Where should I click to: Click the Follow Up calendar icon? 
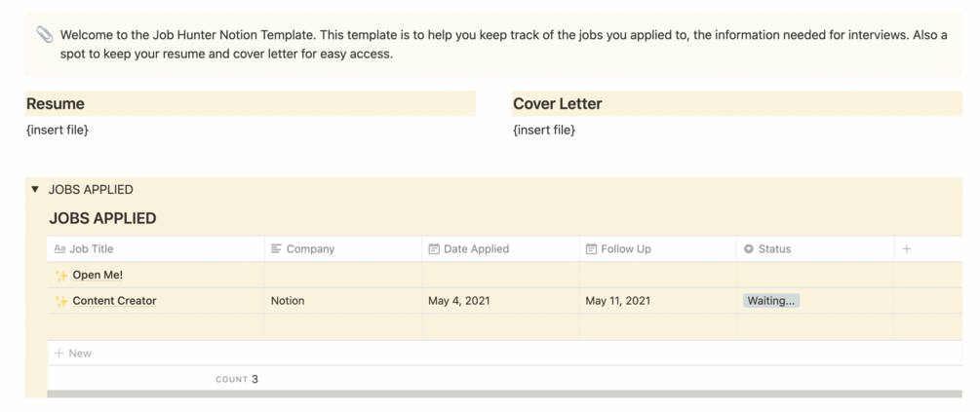pos(591,249)
